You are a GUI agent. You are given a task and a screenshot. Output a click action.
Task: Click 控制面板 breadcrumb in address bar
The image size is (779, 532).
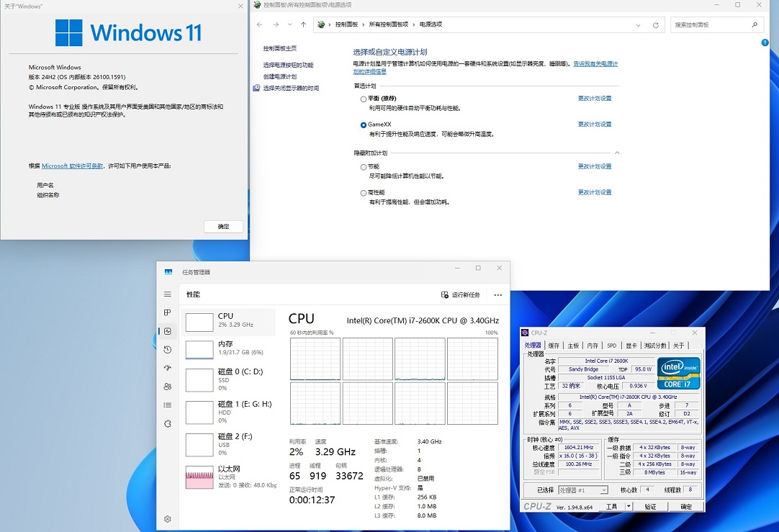coord(346,24)
